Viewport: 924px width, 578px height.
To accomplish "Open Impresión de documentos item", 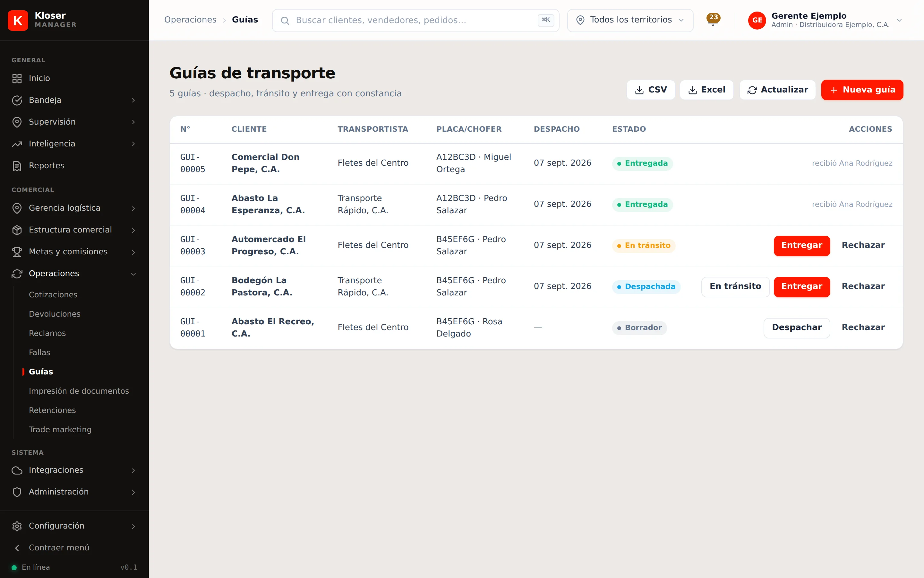I will pyautogui.click(x=79, y=391).
